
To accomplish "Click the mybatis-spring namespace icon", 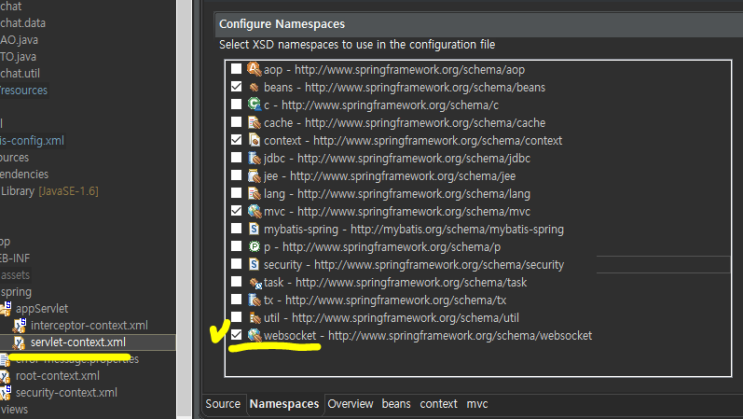I will [254, 229].
